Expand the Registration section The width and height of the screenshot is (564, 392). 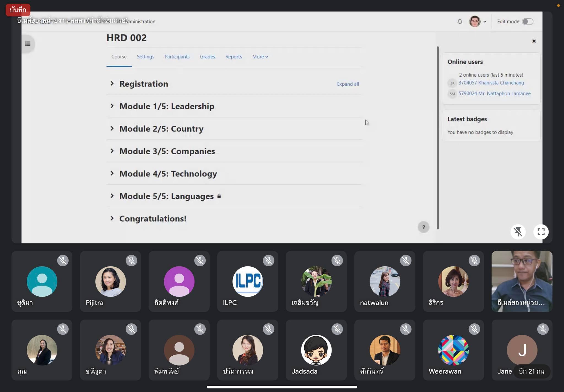[112, 83]
